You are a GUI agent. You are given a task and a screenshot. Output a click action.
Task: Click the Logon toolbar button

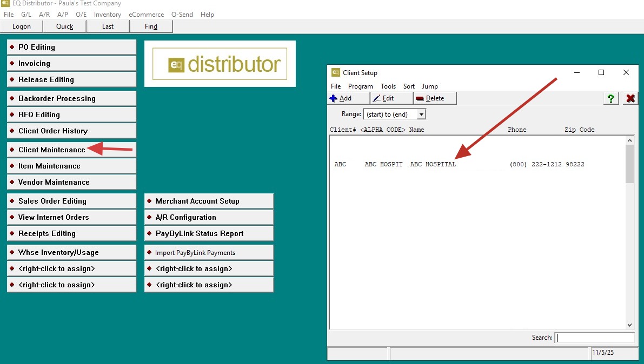point(21,26)
